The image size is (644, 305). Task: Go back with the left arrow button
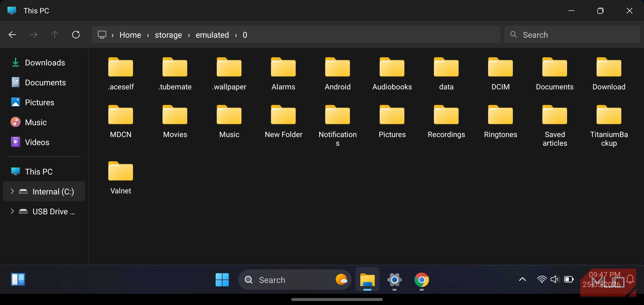(12, 35)
